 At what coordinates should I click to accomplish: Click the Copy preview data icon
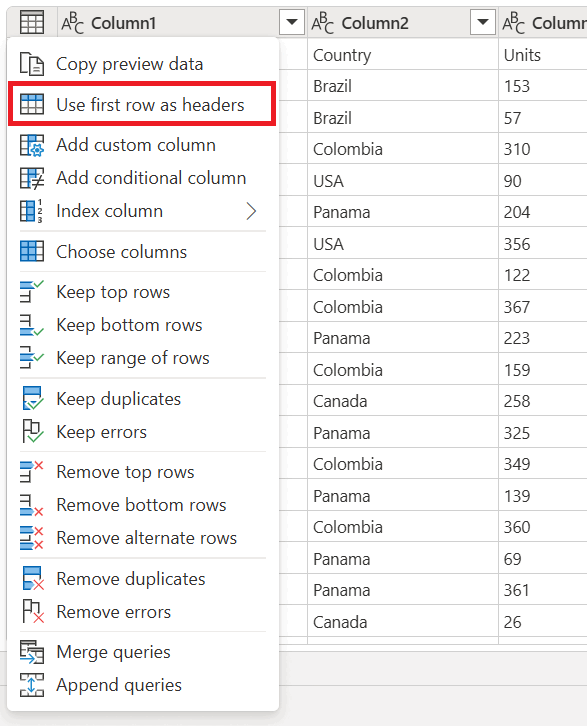coord(32,64)
